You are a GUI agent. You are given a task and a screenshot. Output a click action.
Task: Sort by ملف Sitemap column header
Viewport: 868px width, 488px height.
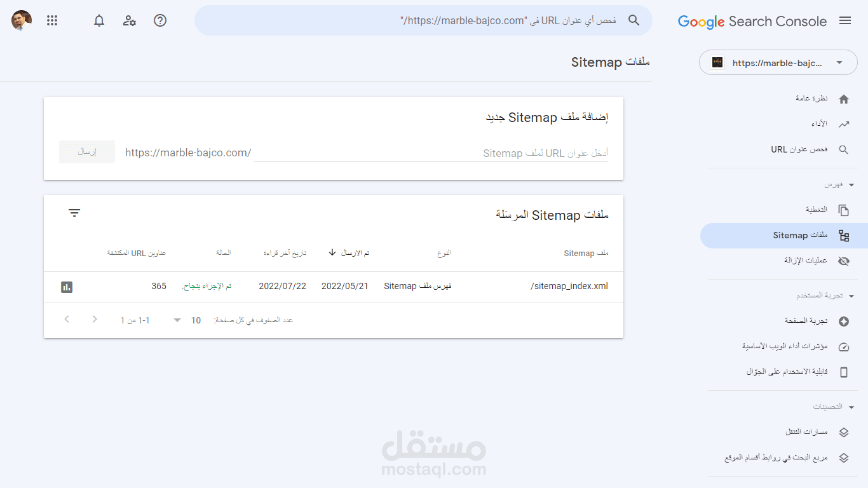coord(586,253)
